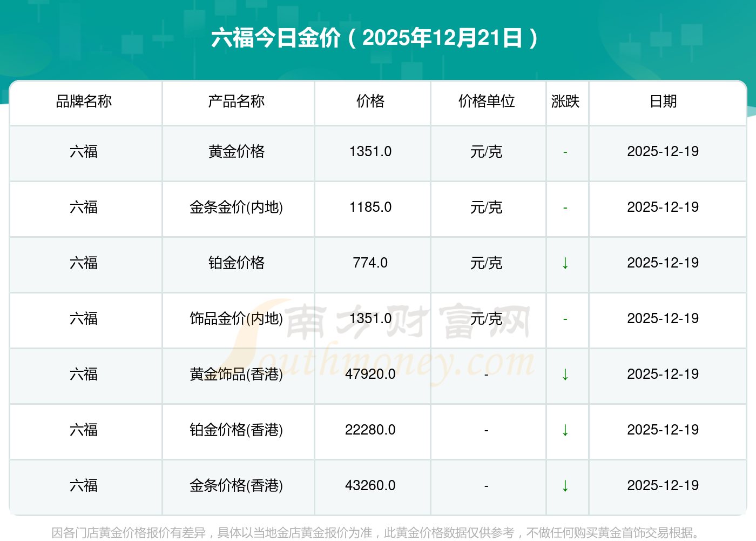The height and width of the screenshot is (541, 756).
Task: Click the price 1185.0
Action: click(x=370, y=208)
